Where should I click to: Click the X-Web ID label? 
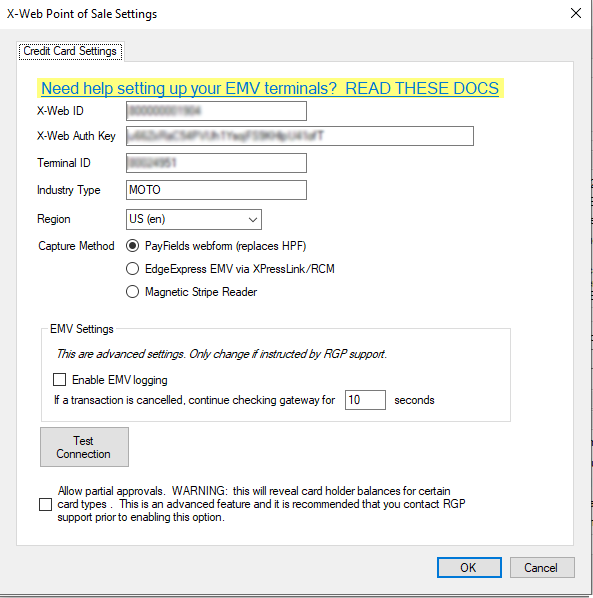click(60, 111)
